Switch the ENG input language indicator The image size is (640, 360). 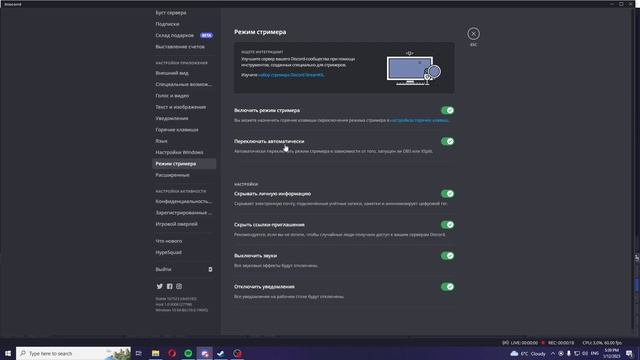pos(595,353)
